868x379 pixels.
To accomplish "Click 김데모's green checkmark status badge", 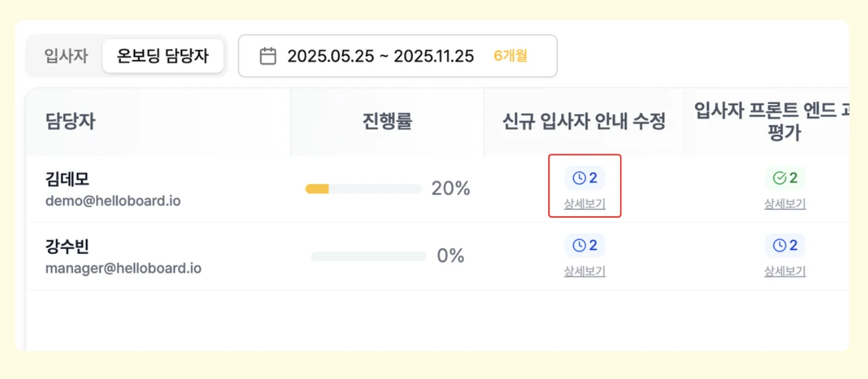I will [x=785, y=178].
